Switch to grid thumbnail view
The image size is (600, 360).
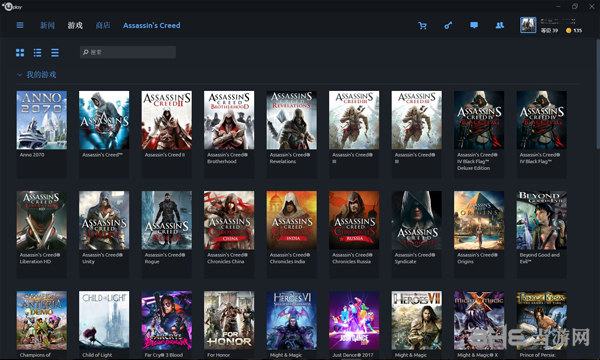(x=20, y=53)
